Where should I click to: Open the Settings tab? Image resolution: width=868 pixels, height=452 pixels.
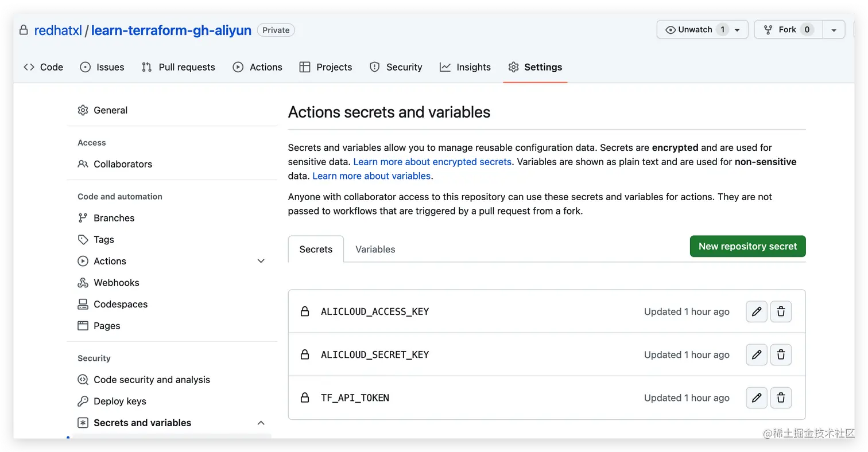[x=535, y=67]
